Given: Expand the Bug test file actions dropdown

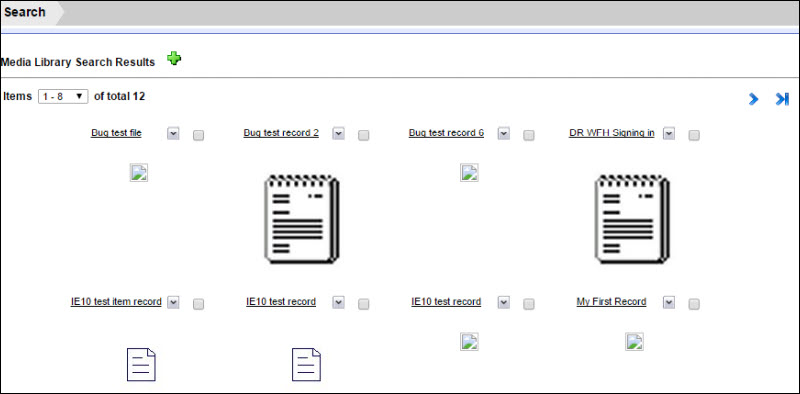Looking at the screenshot, I should (173, 133).
